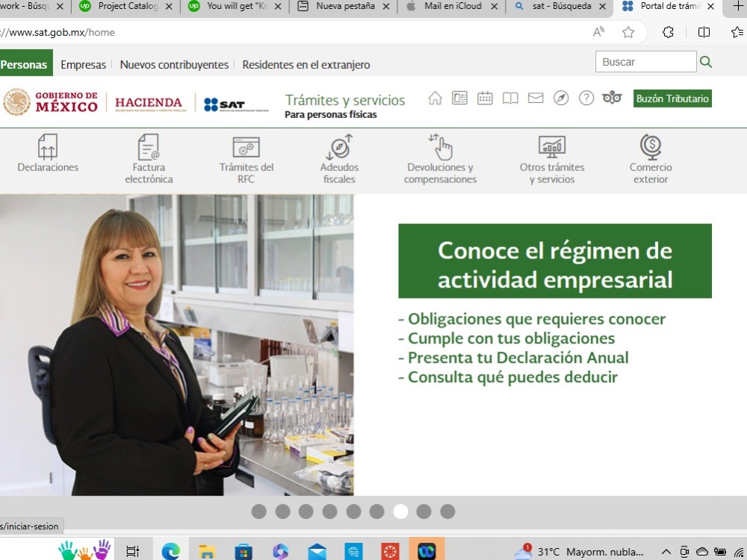This screenshot has height=560, width=747.
Task: Open weather widget showing 31°C
Action: click(579, 552)
